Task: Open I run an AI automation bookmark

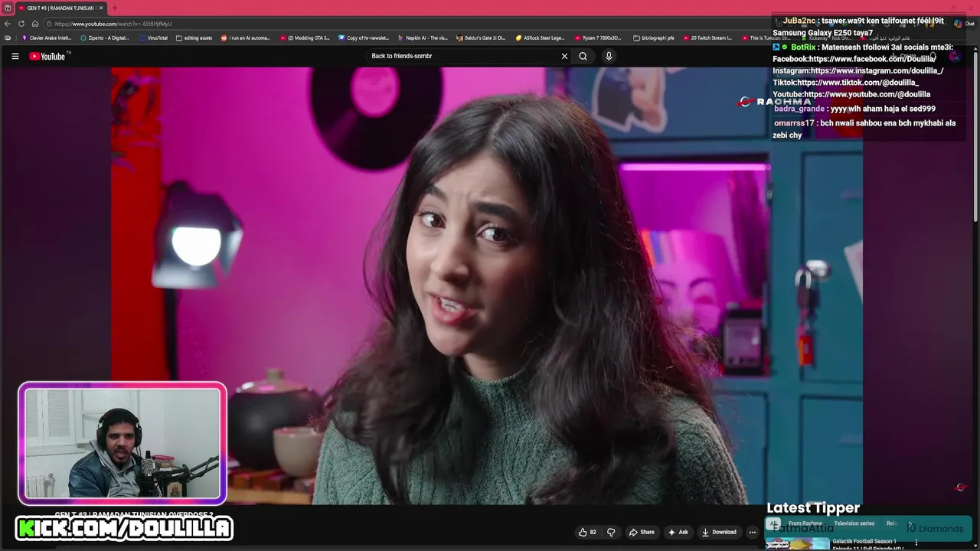Action: coord(246,37)
